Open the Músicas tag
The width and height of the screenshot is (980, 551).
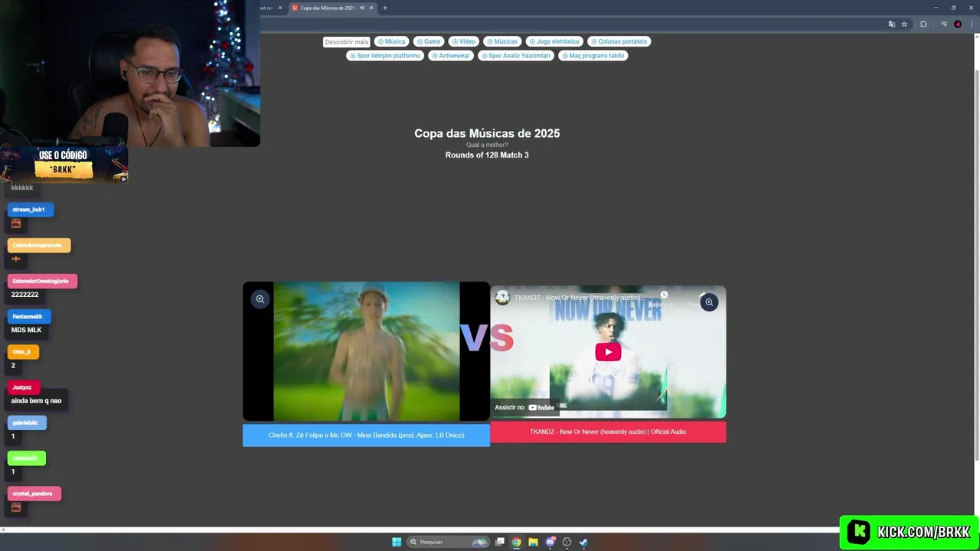point(501,41)
